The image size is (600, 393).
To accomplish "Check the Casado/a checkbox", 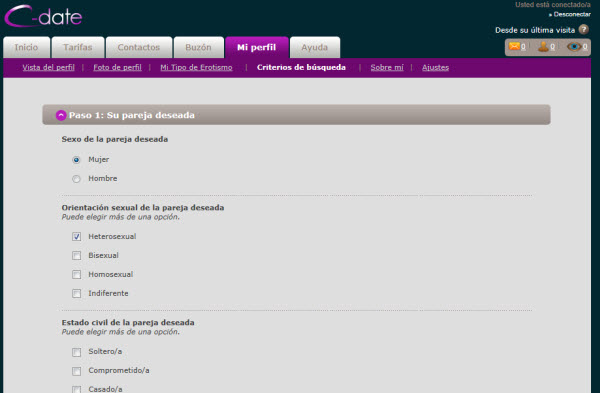I will (x=77, y=390).
